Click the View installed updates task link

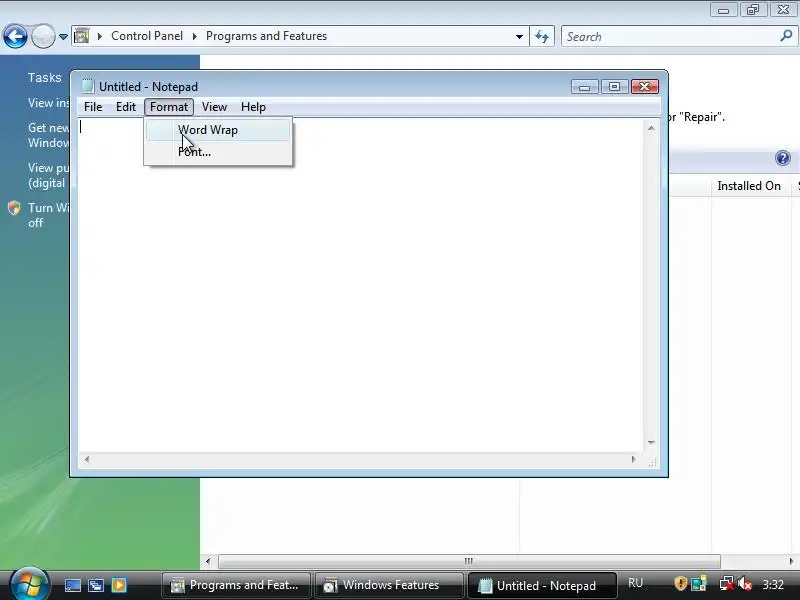(48, 103)
